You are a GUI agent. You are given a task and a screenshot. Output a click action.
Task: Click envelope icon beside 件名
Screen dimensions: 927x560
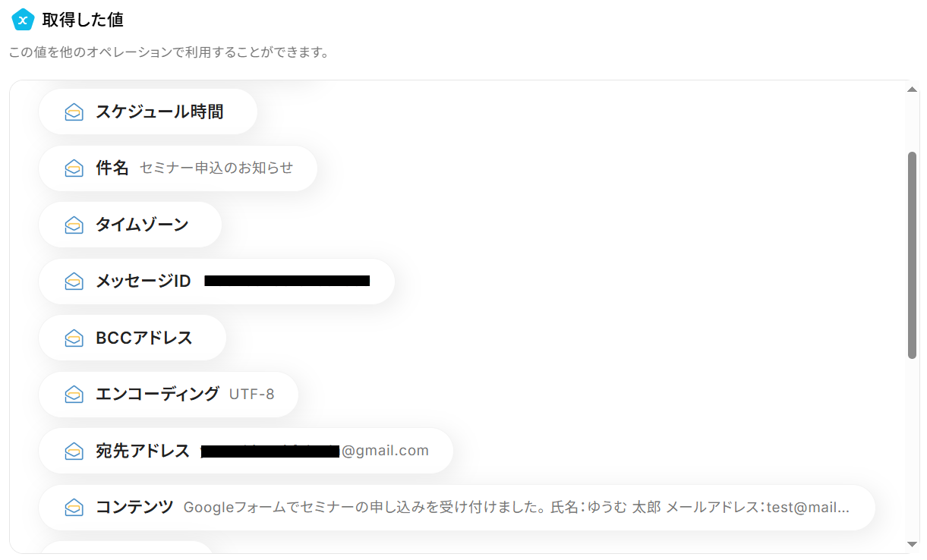point(74,168)
